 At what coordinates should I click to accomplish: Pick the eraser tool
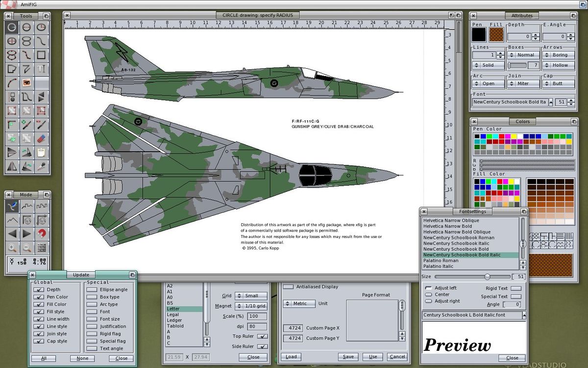point(42,139)
